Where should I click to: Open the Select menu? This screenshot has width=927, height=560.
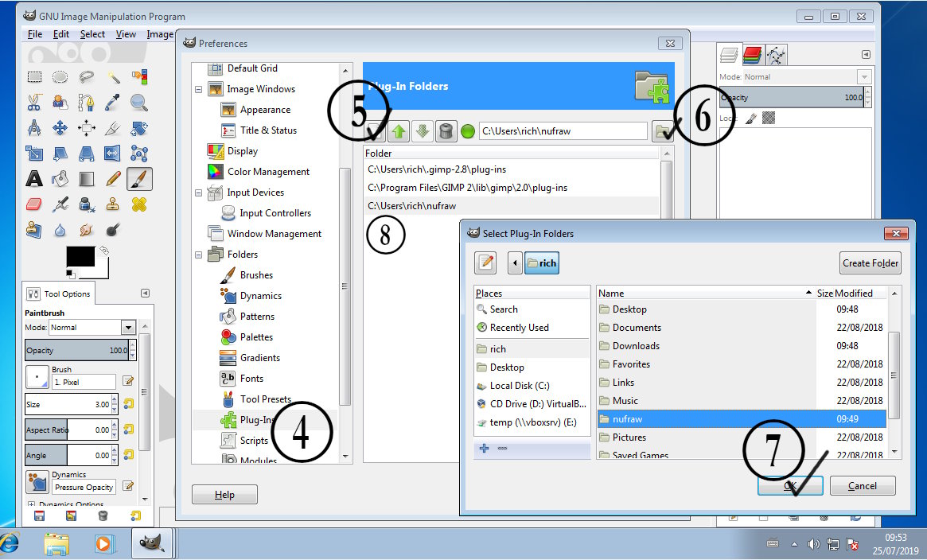(92, 34)
